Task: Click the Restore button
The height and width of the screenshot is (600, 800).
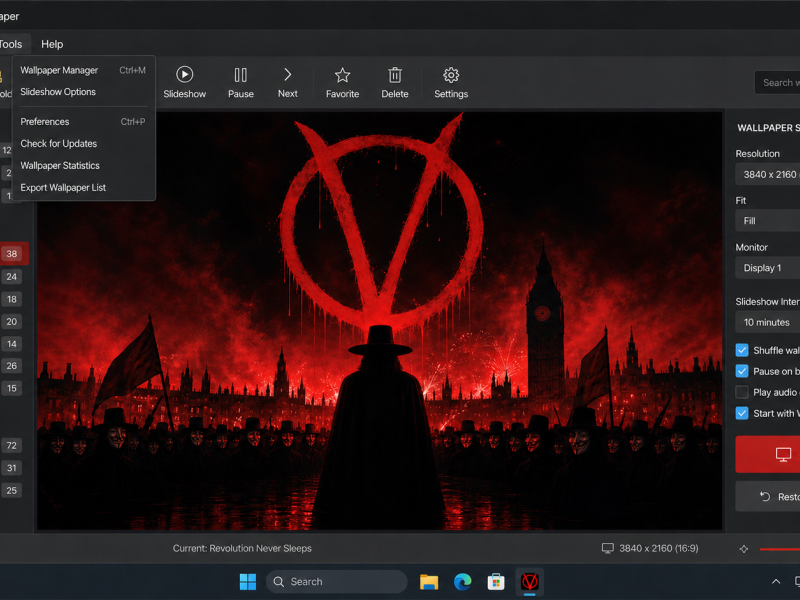Action: coord(767,496)
